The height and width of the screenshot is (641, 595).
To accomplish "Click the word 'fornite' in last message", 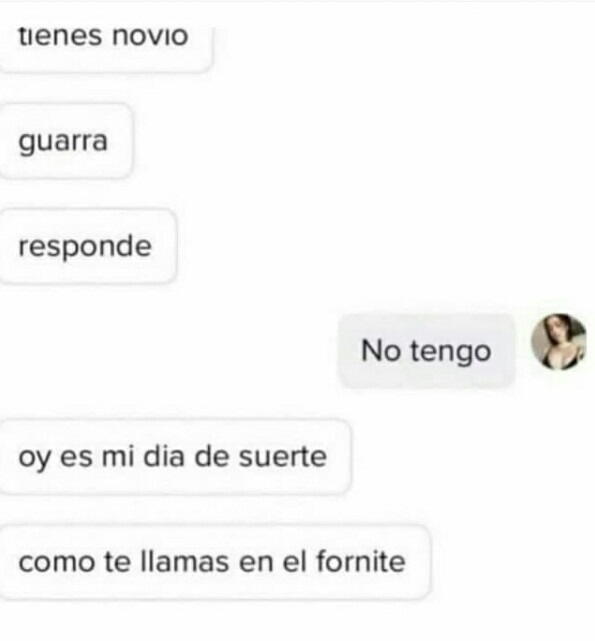I will pyautogui.click(x=361, y=561).
